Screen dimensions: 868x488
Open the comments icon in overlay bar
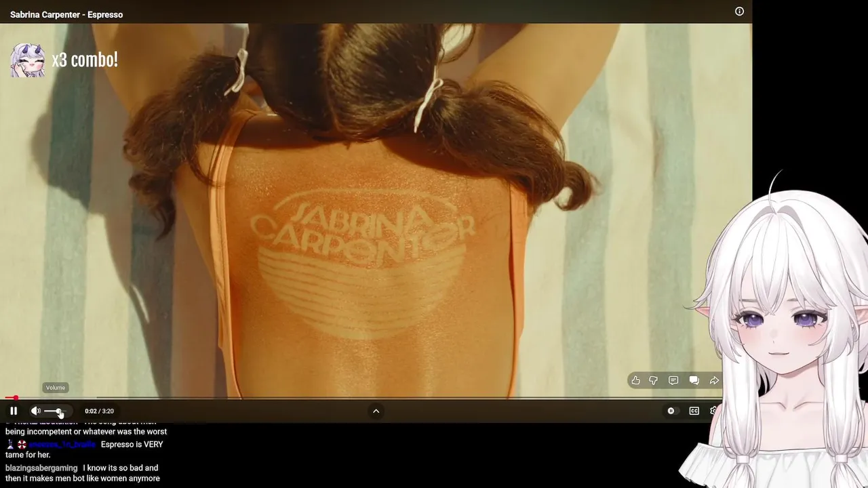(x=673, y=380)
